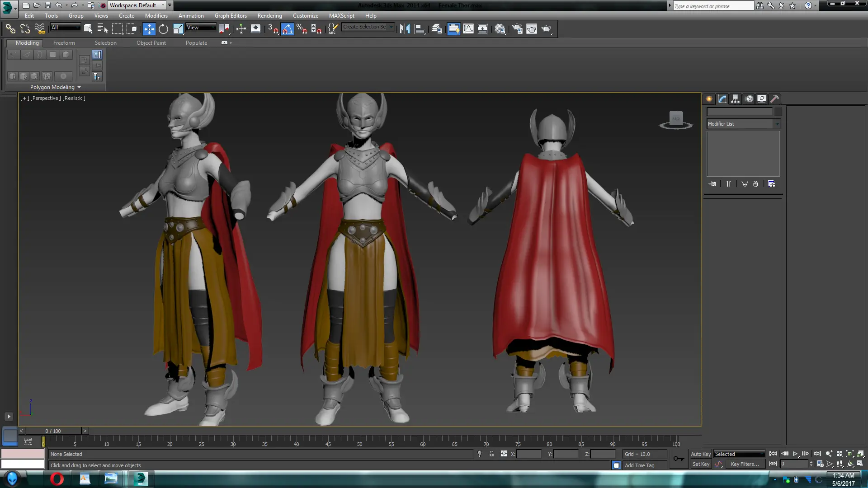868x488 pixels.
Task: Toggle Angle Snap
Action: pos(287,29)
